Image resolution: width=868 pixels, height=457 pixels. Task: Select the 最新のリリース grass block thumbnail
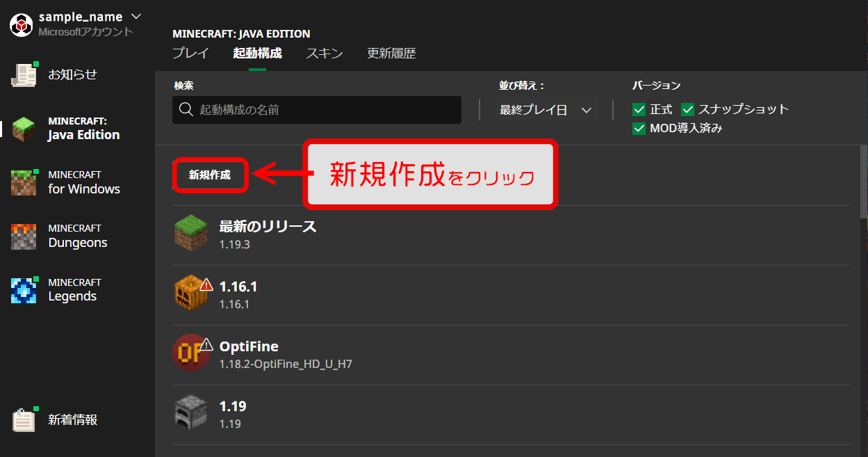point(191,232)
